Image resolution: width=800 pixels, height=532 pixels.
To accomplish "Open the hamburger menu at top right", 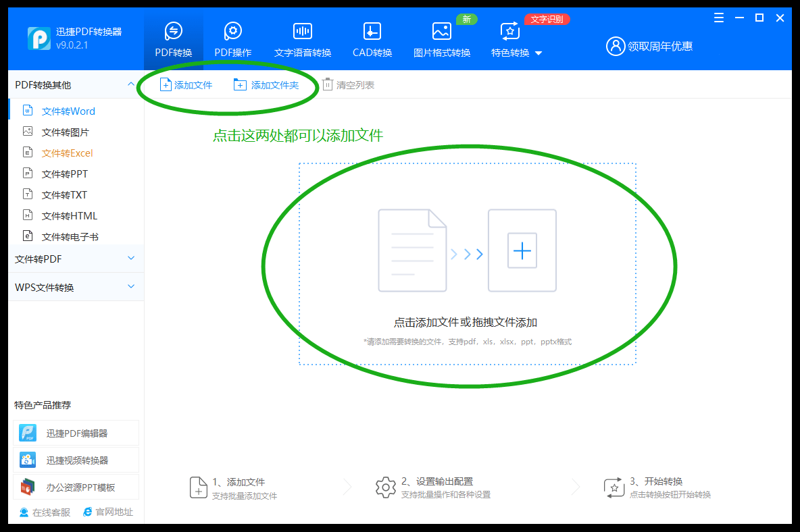I will point(718,18).
